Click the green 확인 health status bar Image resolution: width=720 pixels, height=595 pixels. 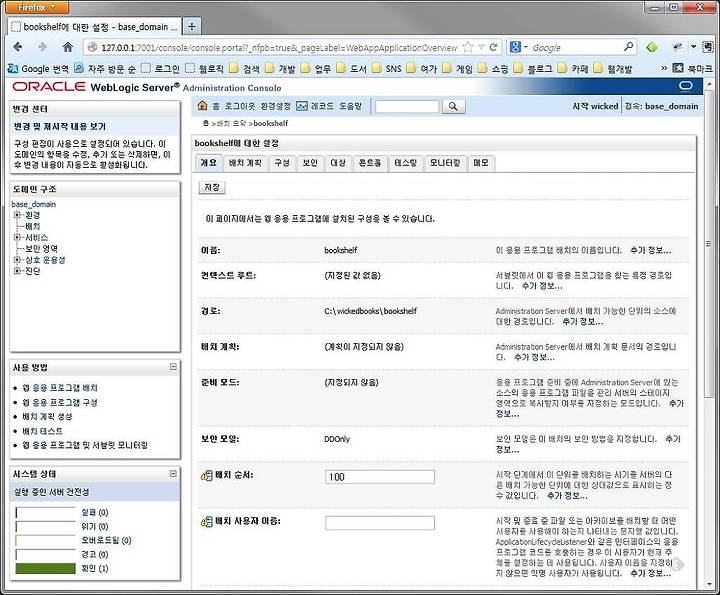[x=45, y=568]
